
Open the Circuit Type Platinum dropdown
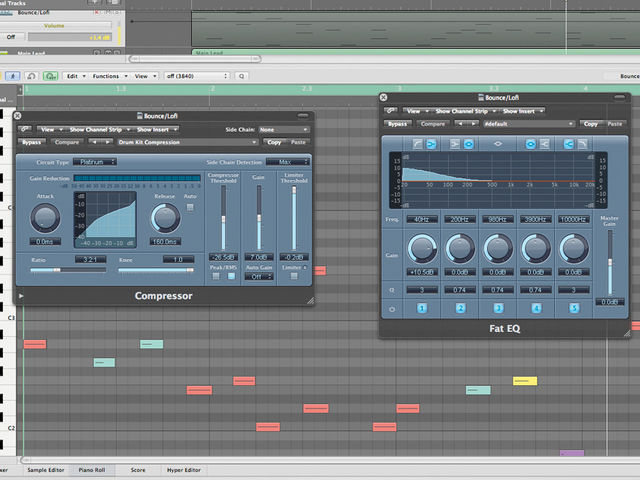point(95,162)
